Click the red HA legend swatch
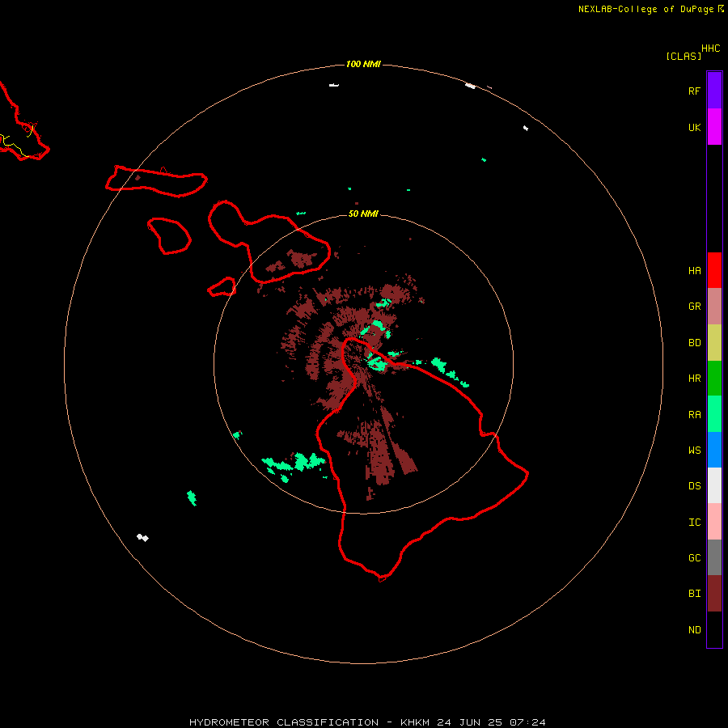 [x=714, y=270]
